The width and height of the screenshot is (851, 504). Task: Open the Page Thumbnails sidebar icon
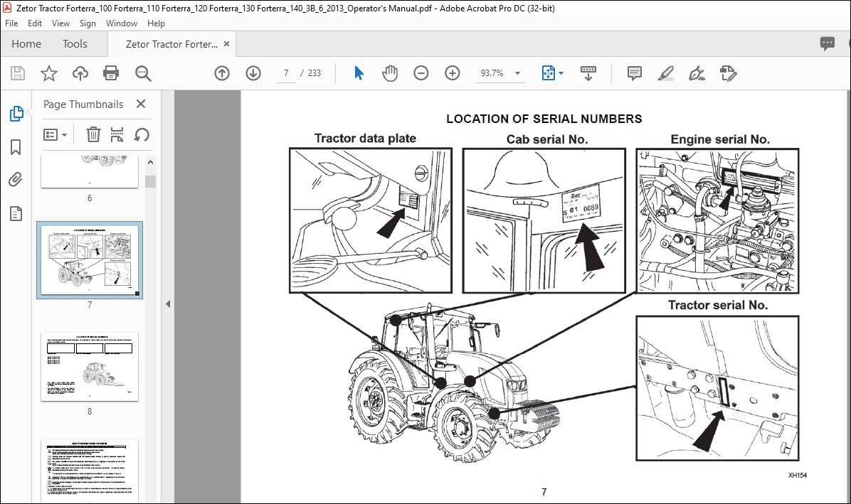[16, 114]
